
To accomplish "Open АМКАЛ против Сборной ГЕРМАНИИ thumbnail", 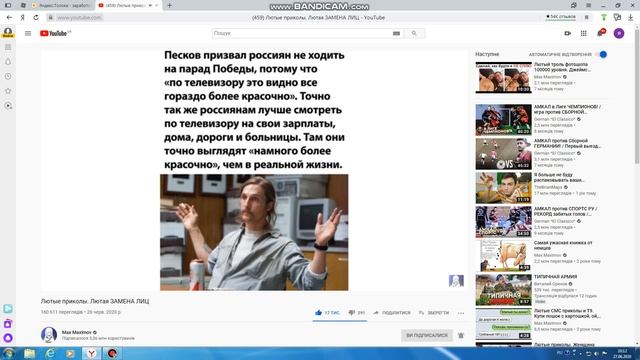I will (x=504, y=154).
